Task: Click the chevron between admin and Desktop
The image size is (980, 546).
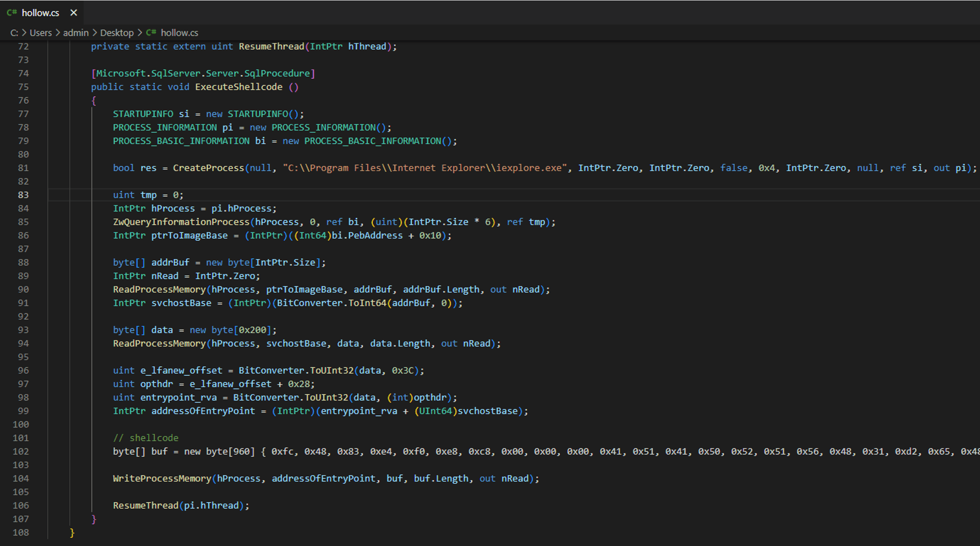Action: [x=94, y=33]
